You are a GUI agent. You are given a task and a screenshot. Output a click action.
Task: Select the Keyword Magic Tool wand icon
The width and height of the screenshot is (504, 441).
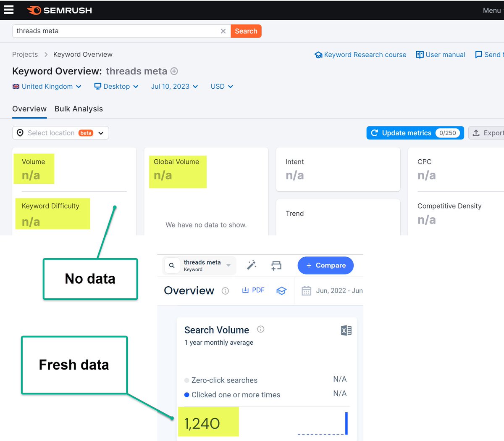click(x=252, y=265)
